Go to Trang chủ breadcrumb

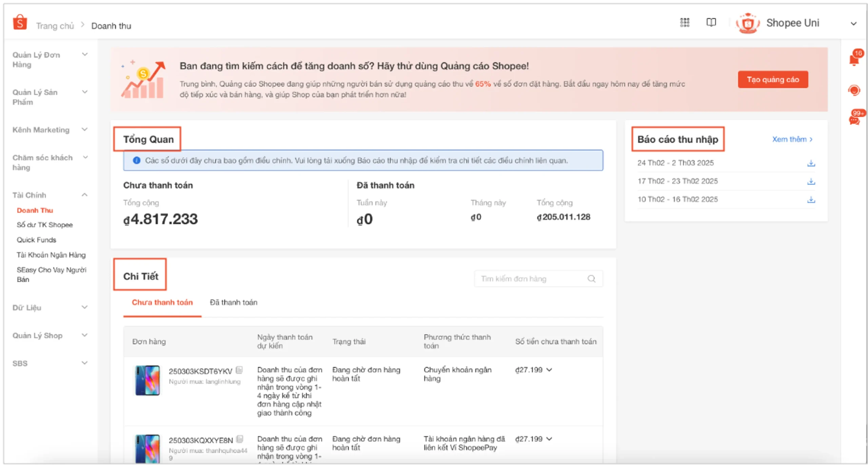(x=55, y=26)
